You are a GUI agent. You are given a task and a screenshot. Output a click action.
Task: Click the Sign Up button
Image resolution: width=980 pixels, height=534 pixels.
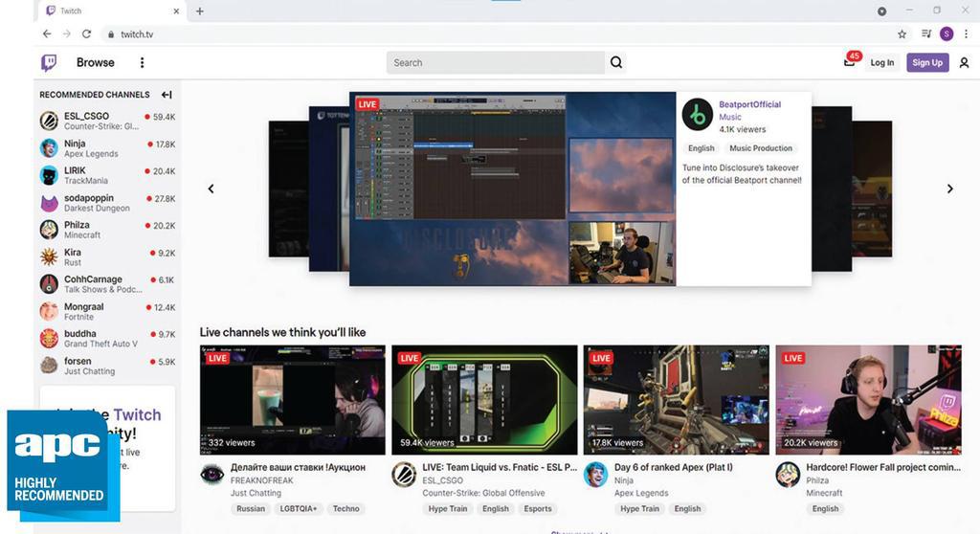[927, 62]
